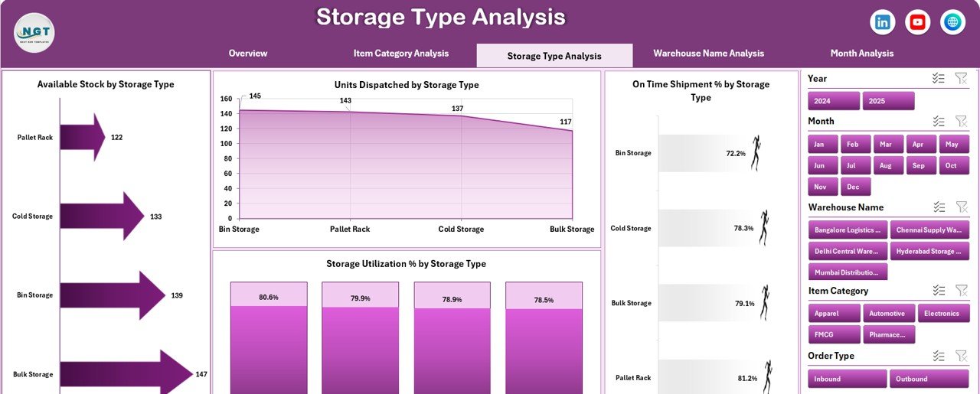
Task: Clear the Month slicer filter
Action: pos(962,121)
